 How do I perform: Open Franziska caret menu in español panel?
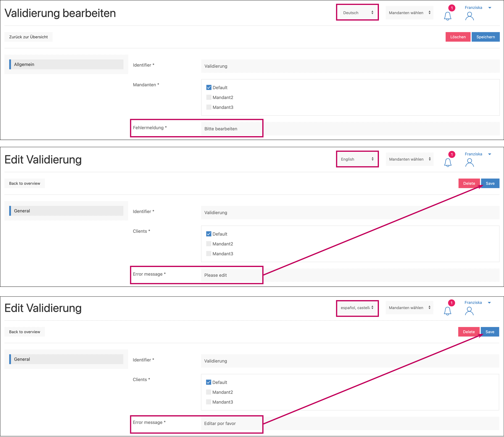point(489,303)
